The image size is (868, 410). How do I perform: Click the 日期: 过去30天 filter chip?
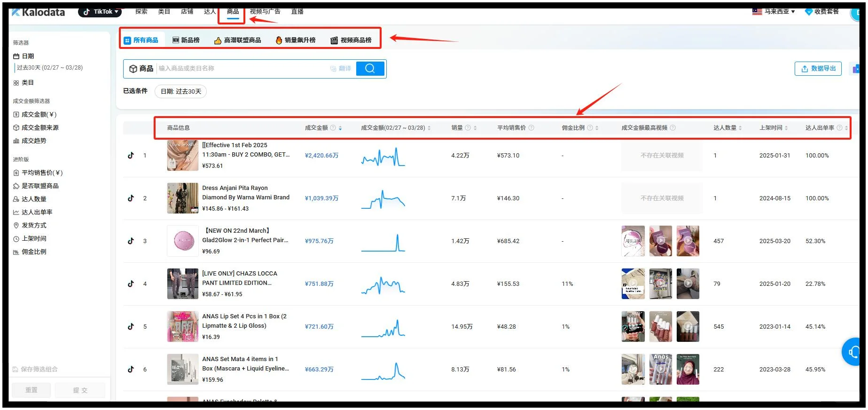click(181, 91)
